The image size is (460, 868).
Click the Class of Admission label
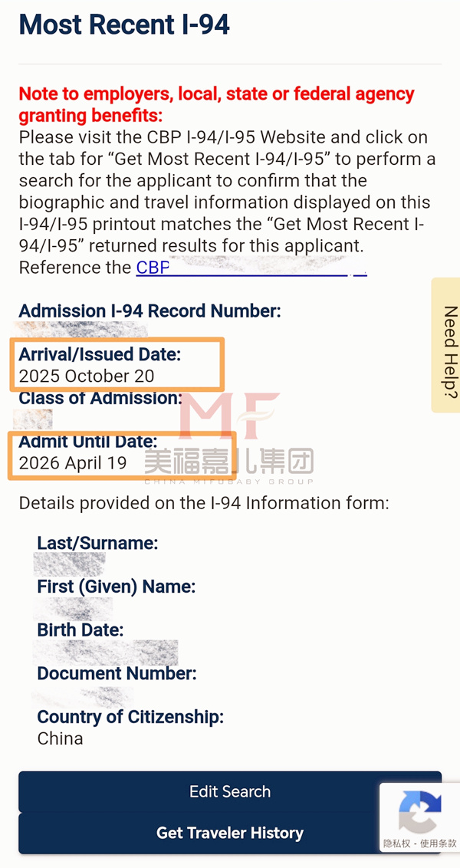tap(100, 398)
